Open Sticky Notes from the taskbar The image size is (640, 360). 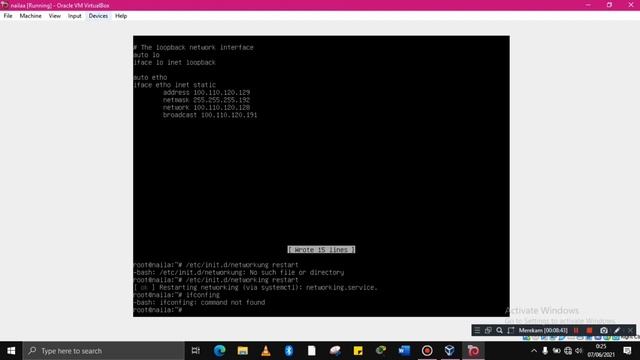tap(358, 351)
